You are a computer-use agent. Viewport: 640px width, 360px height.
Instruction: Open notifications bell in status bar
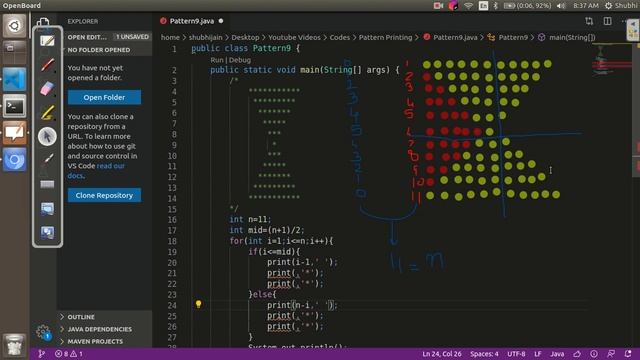pos(628,354)
